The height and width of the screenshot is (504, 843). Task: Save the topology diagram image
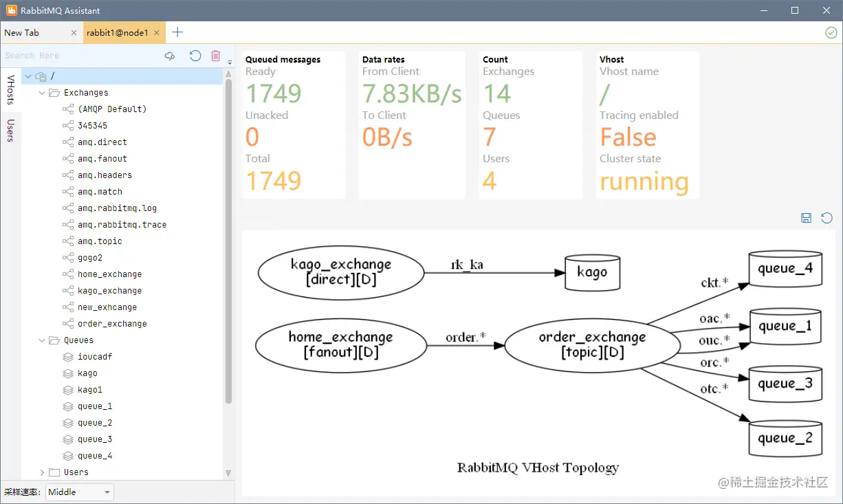tap(807, 218)
